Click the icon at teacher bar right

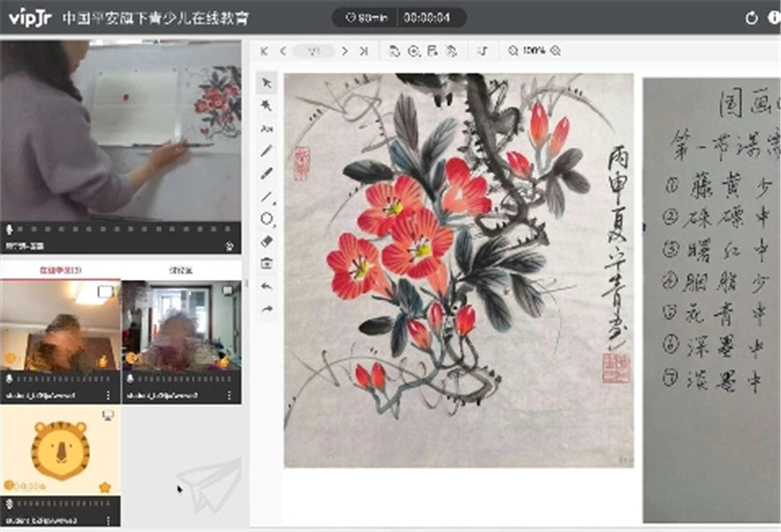[x=230, y=246]
